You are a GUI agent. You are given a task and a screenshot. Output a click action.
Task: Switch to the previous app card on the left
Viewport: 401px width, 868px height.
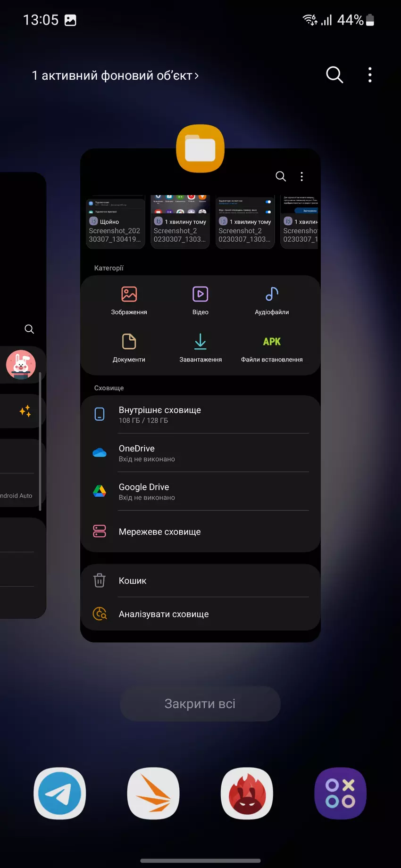23,396
